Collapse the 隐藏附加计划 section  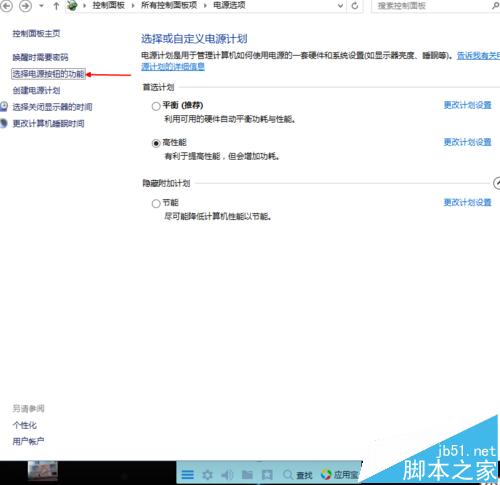coord(497,183)
